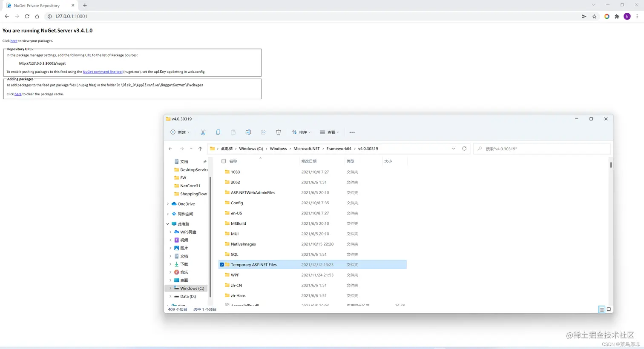This screenshot has height=349, width=644.
Task: Click the Explorer search box
Action: (542, 149)
